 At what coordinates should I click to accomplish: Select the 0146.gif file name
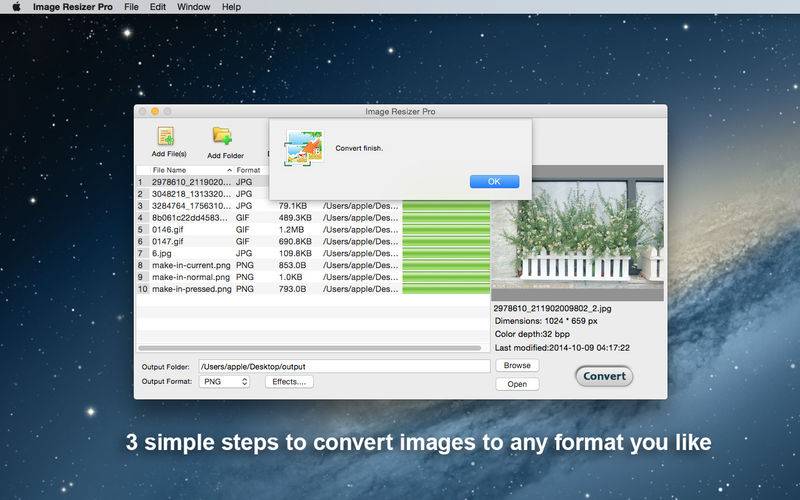[x=167, y=230]
